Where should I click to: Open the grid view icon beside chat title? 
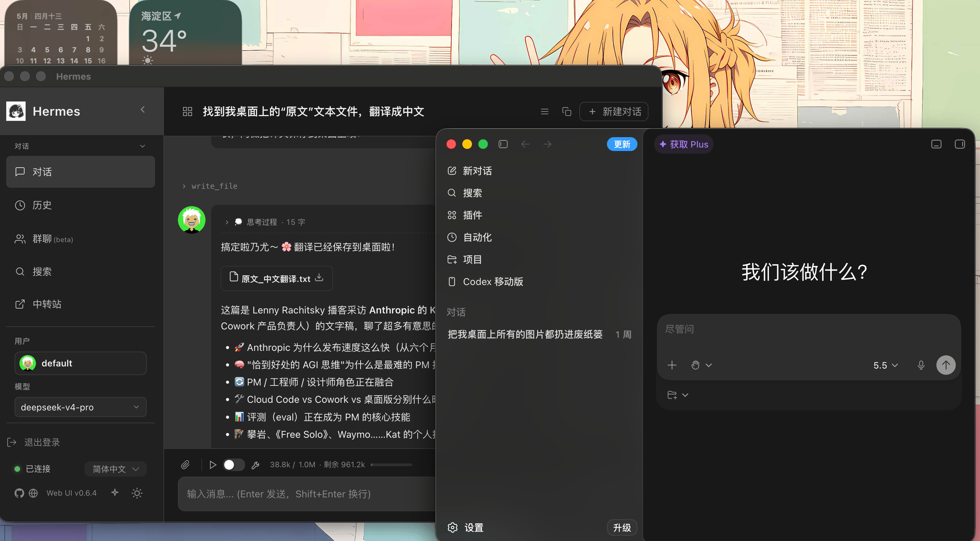[x=188, y=112]
